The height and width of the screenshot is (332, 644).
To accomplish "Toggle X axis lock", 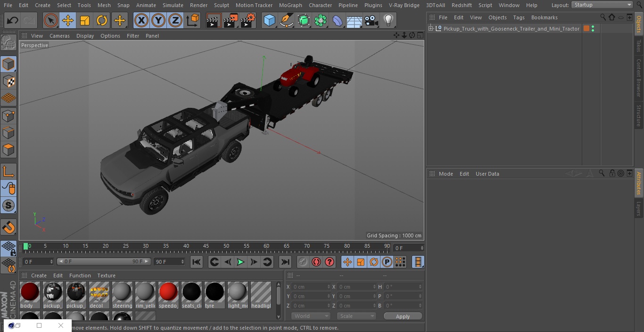I will pos(141,21).
